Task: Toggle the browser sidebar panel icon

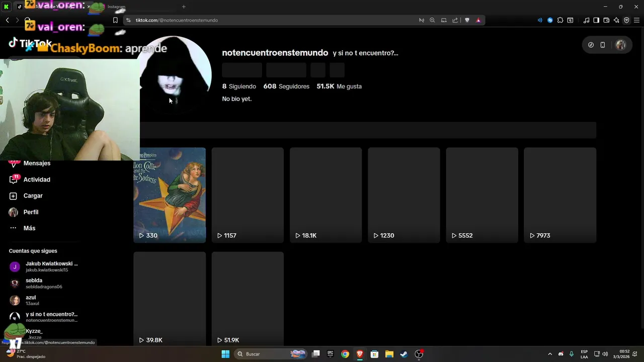Action: (x=596, y=20)
